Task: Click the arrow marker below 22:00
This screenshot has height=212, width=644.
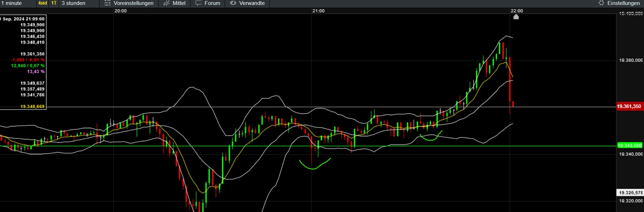Action: pos(516,17)
